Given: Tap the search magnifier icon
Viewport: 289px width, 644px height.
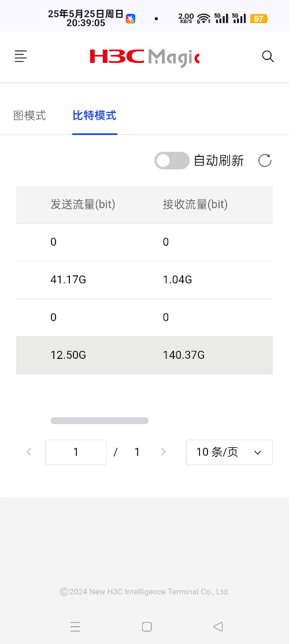Looking at the screenshot, I should click(x=268, y=57).
